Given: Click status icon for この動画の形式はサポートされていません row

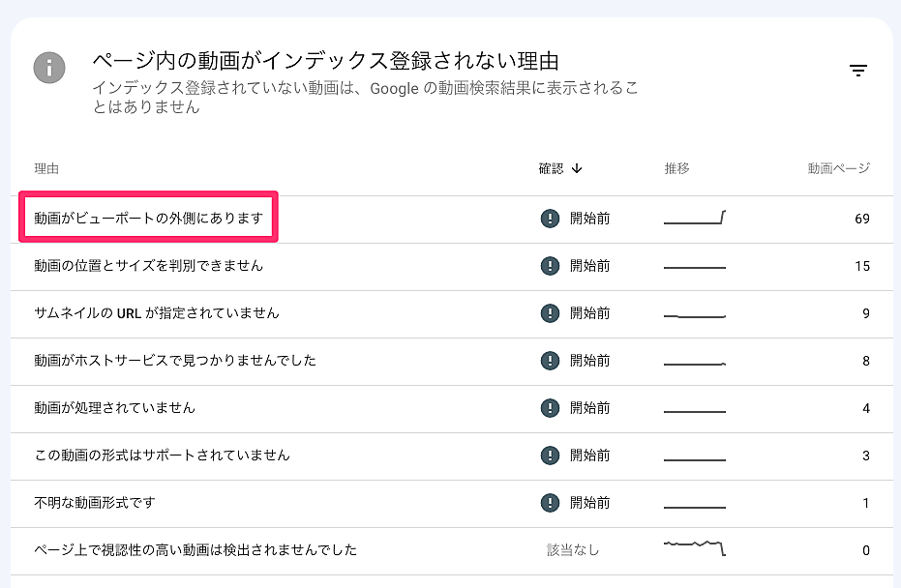Looking at the screenshot, I should click(x=550, y=456).
